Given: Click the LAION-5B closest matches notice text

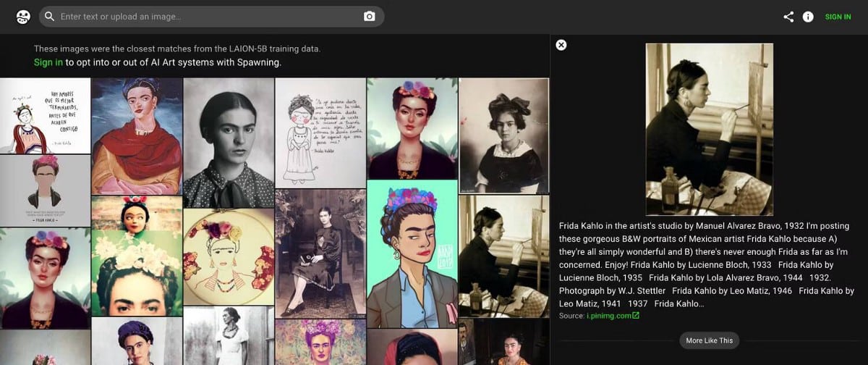Looking at the screenshot, I should click(177, 49).
